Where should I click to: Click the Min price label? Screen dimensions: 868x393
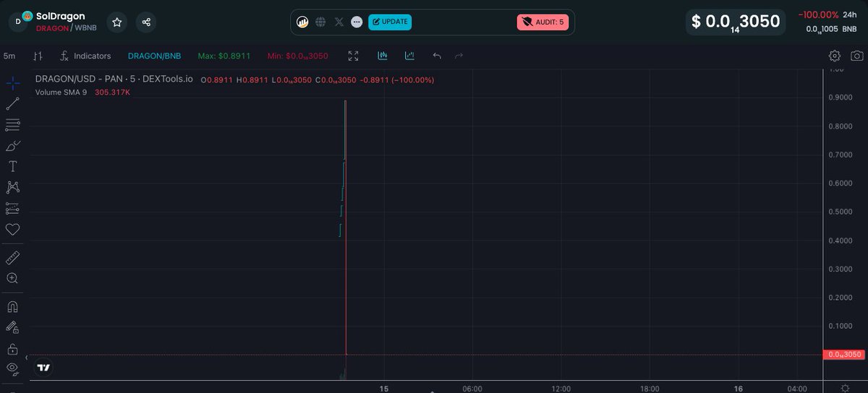click(x=297, y=56)
